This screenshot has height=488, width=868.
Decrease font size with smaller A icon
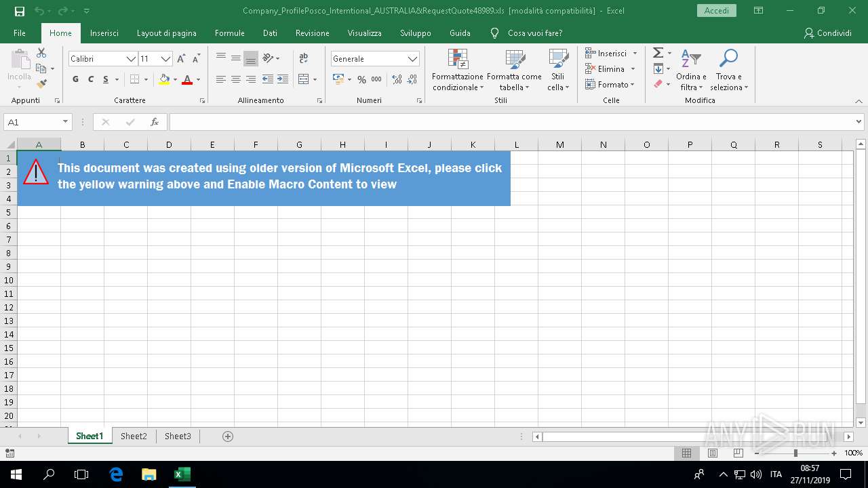click(195, 59)
